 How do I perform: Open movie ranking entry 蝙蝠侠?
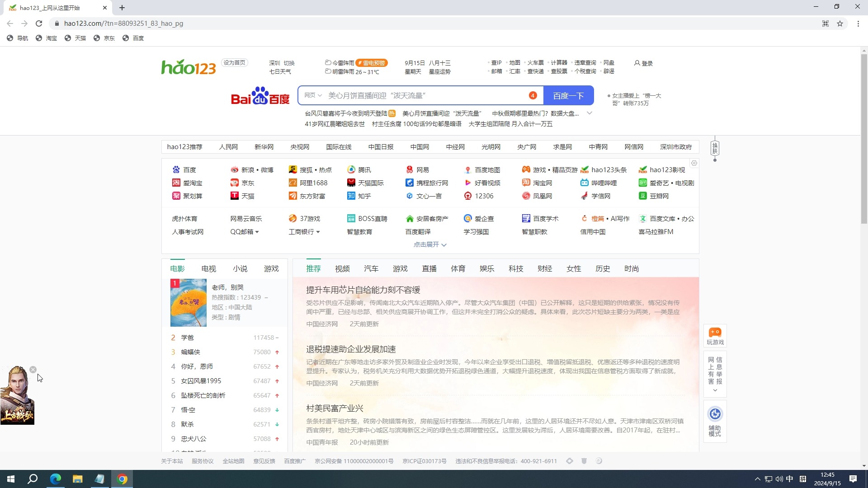point(190,352)
